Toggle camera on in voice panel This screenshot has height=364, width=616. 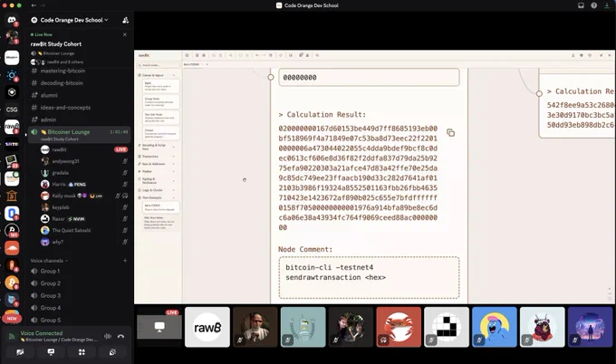[20, 352]
